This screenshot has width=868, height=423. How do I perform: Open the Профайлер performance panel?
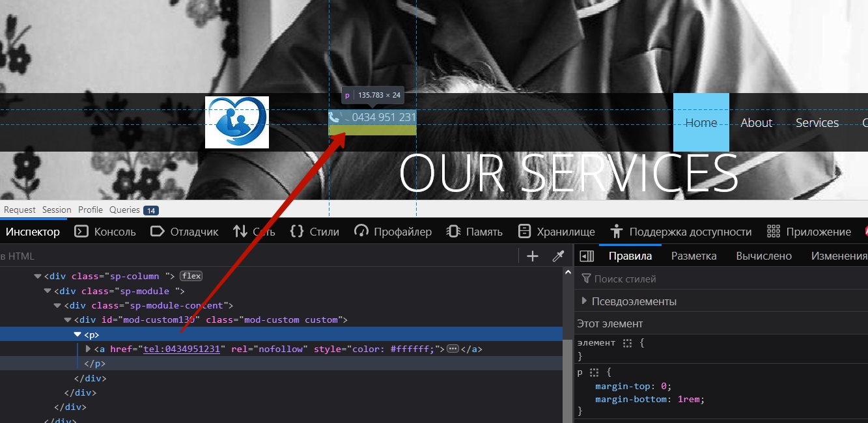click(x=393, y=232)
